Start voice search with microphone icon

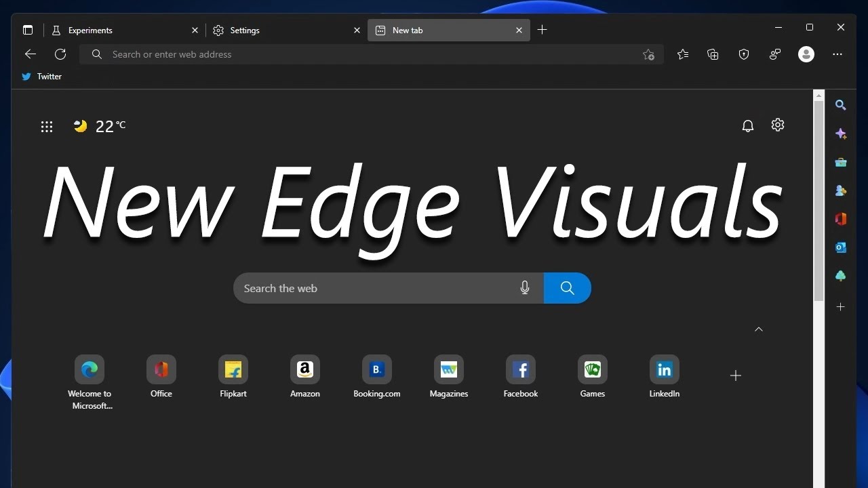tap(525, 288)
